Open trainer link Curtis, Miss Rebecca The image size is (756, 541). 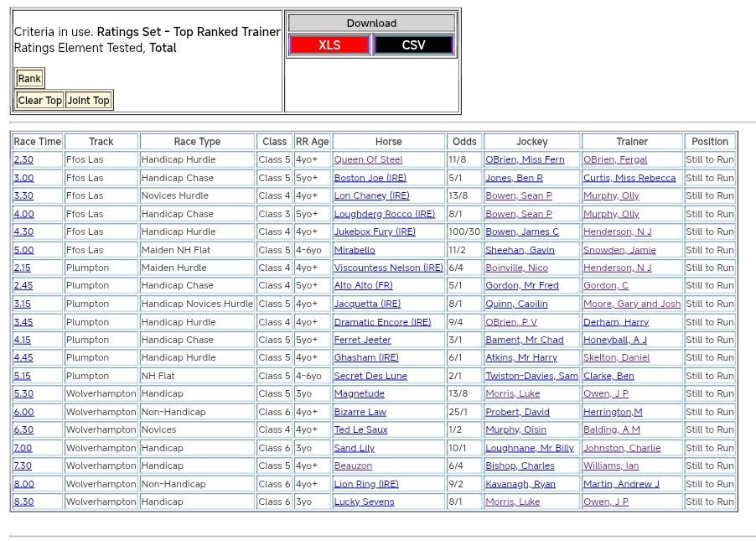(x=629, y=178)
